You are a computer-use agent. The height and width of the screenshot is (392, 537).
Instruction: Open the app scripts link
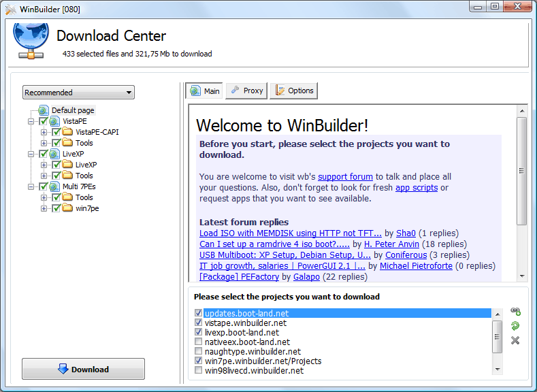(x=417, y=188)
